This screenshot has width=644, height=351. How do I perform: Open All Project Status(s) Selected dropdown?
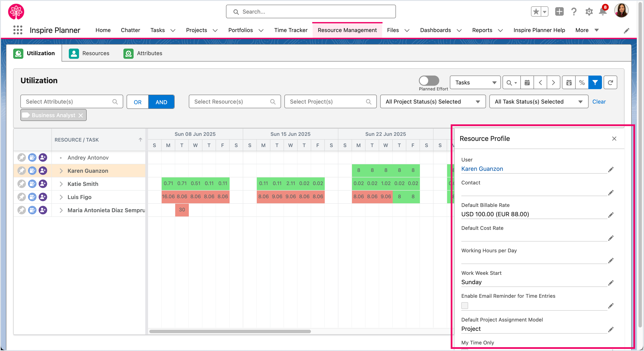pyautogui.click(x=433, y=102)
